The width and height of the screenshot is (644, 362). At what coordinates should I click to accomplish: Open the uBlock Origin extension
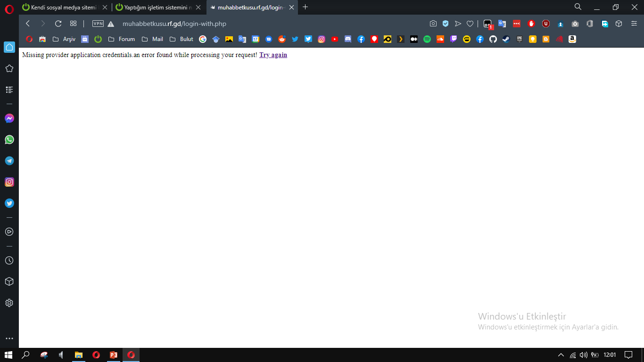(x=546, y=24)
